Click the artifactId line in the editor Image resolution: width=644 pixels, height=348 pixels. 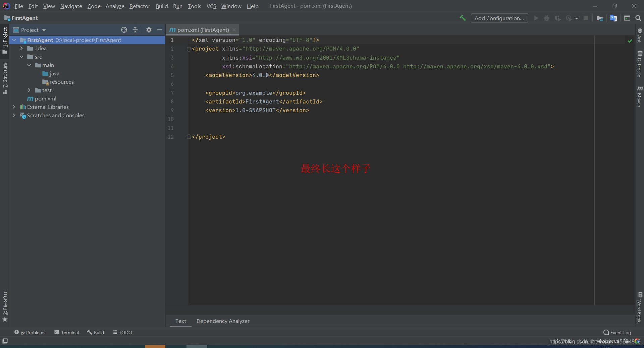point(264,101)
